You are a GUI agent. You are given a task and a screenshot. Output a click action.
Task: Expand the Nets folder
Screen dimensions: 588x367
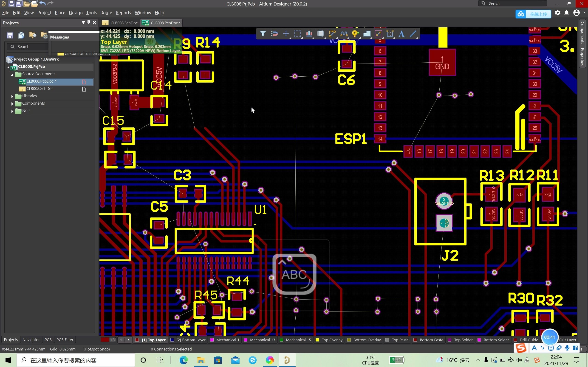point(12,111)
